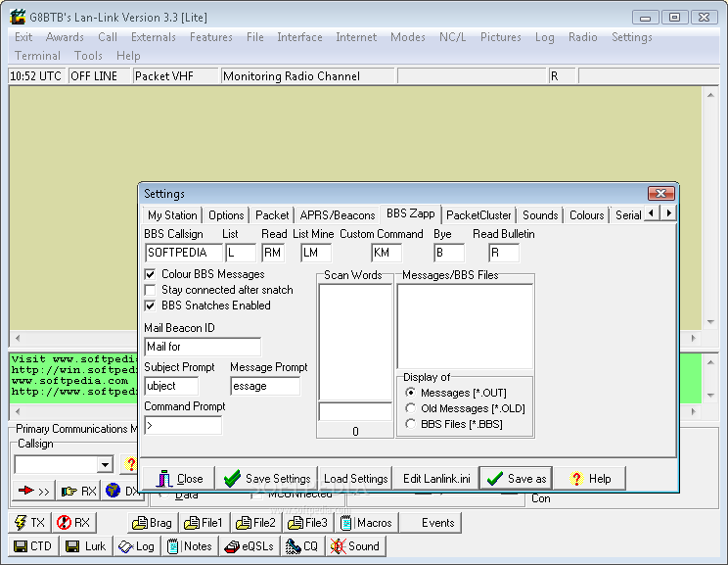
Task: Click the Scan Words entry field
Action: click(355, 411)
